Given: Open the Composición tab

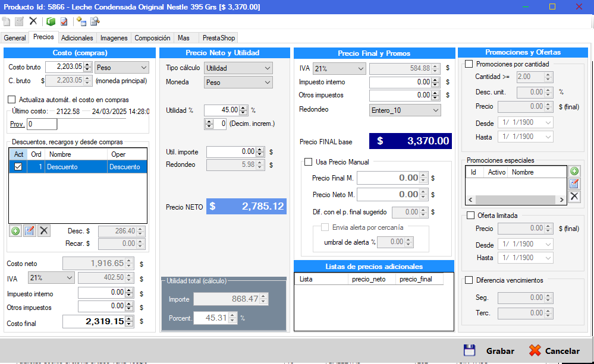Looking at the screenshot, I should point(152,38).
